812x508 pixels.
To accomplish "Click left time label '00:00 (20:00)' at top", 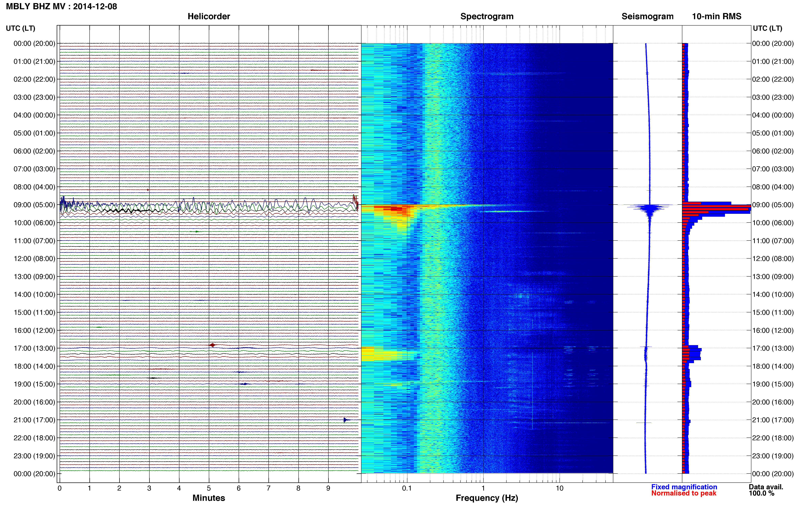I will (x=34, y=43).
